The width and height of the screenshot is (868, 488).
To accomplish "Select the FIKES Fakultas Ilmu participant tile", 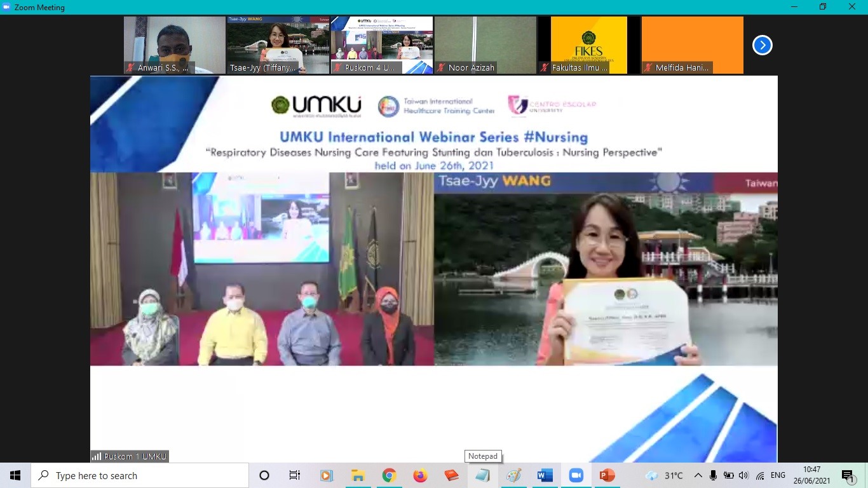I will tap(589, 45).
